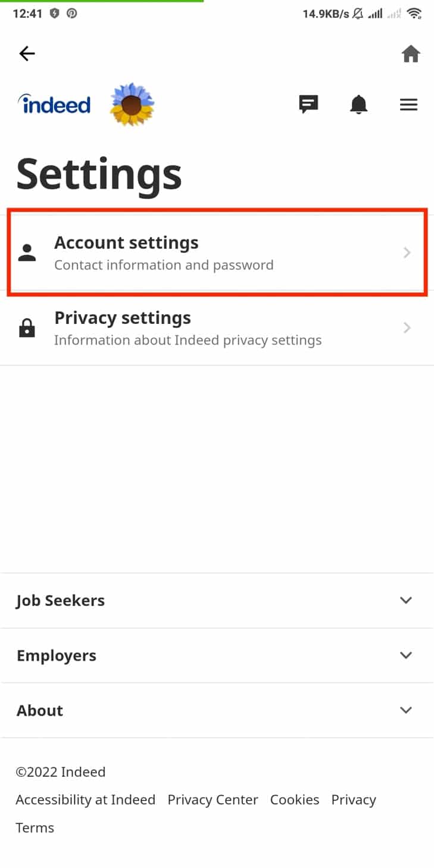Open the hamburger menu icon

point(409,104)
